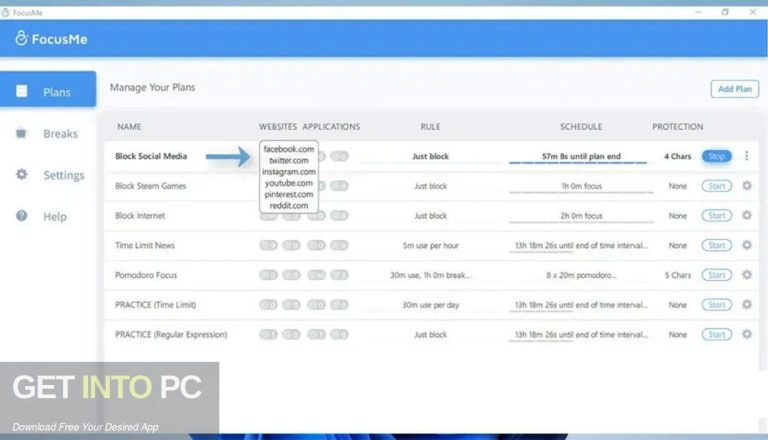Open gear settings for PRACTICE (Regular Expression)
Image resolution: width=768 pixels, height=440 pixels.
coord(746,334)
